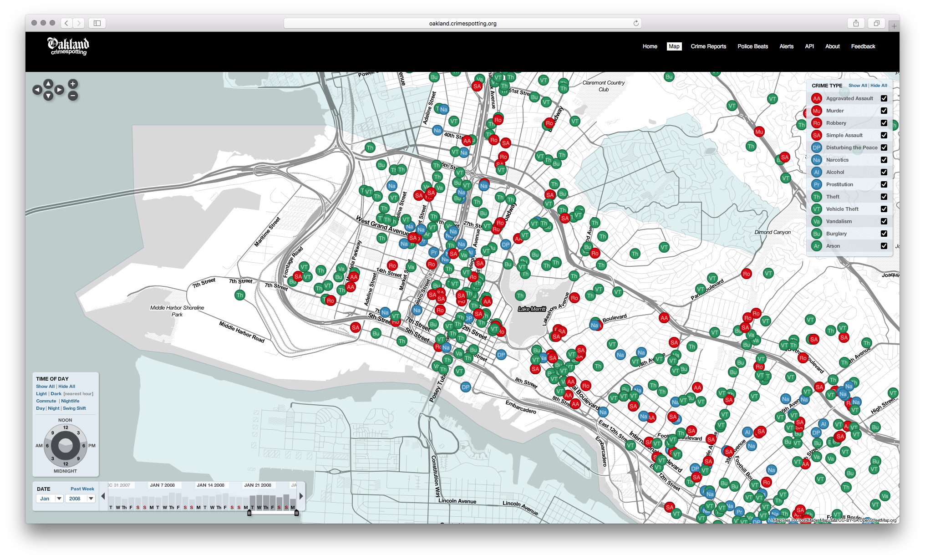Click the Murder crime type icon in legend
Image resolution: width=925 pixels, height=560 pixels.
click(x=816, y=111)
